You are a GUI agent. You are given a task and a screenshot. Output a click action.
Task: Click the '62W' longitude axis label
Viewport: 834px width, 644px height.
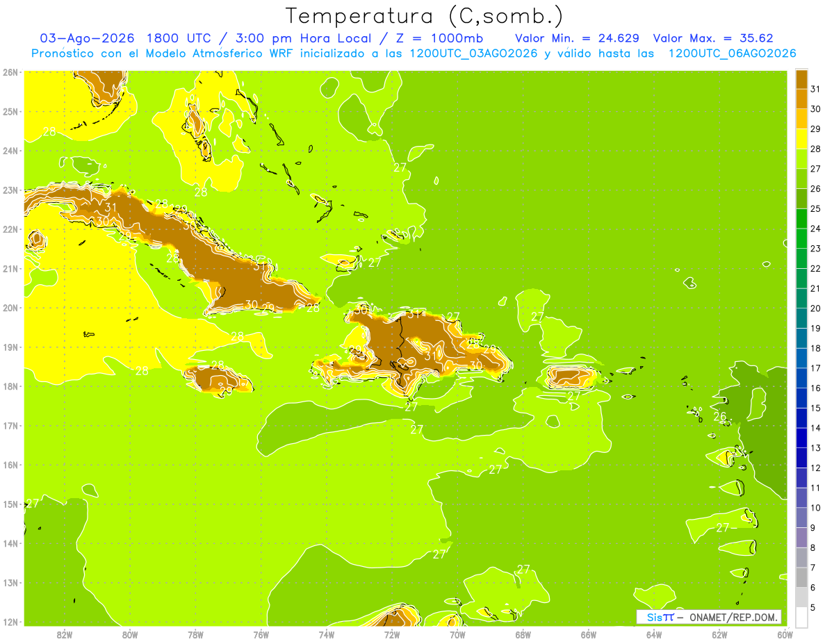pos(719,634)
